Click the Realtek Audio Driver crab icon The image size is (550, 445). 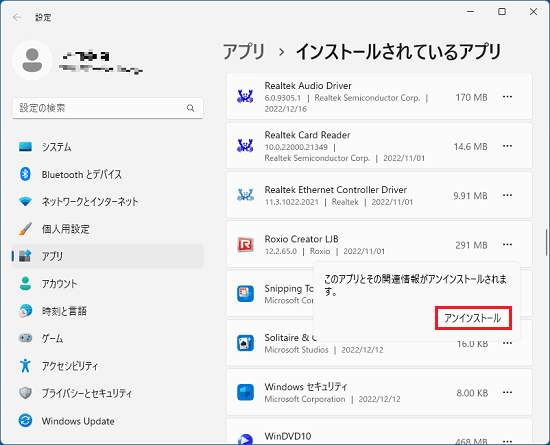click(x=245, y=96)
